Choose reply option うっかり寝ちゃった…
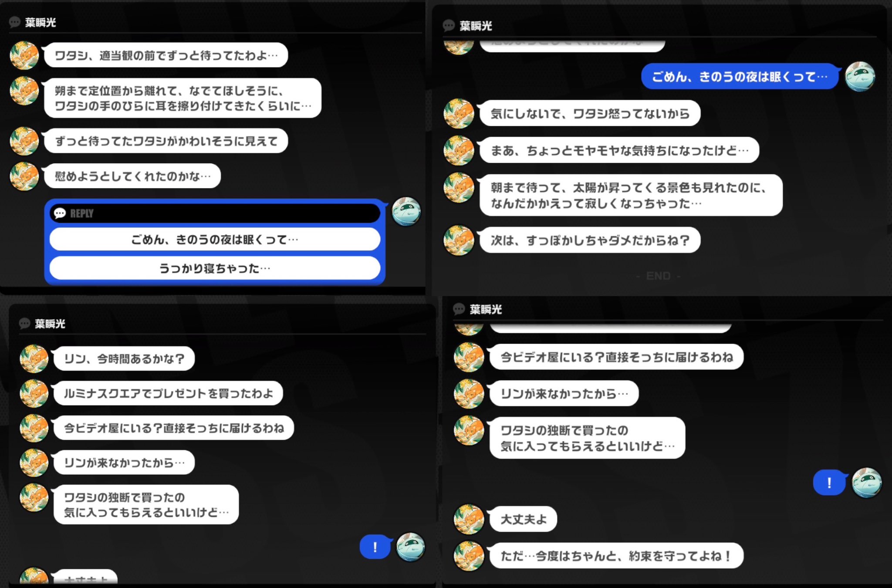Screen dimensions: 892x588 tap(215, 268)
